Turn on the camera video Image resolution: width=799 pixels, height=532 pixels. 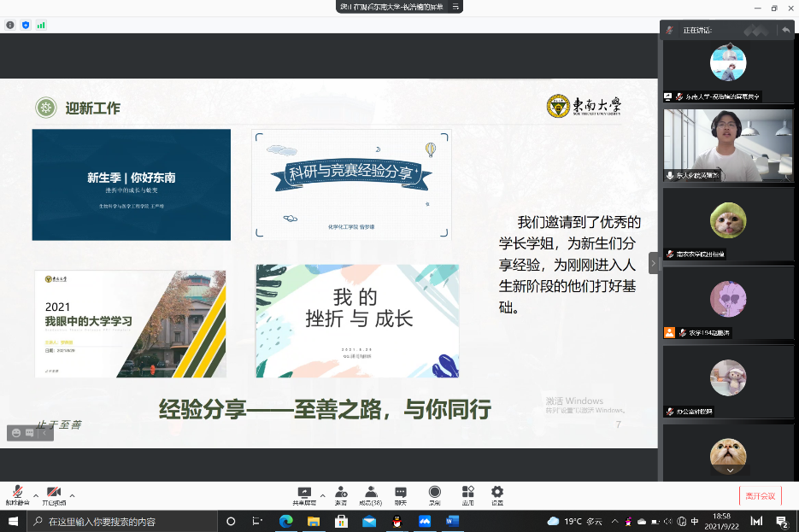[54, 493]
